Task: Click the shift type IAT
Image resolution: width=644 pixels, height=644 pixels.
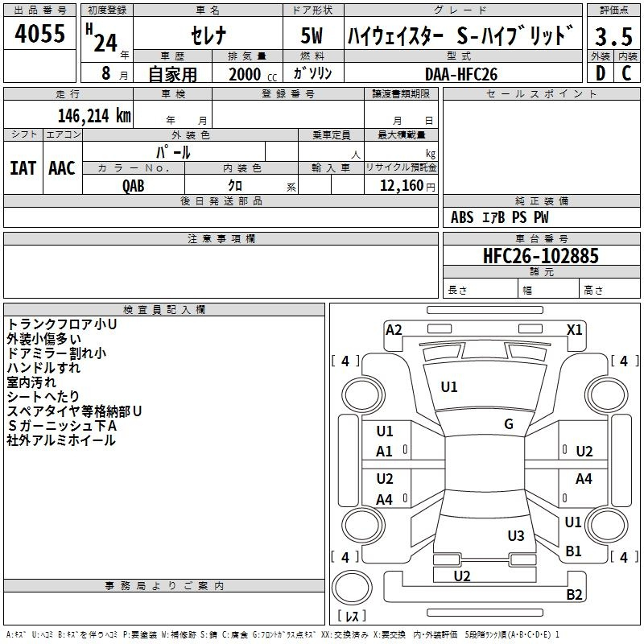Action: tap(23, 168)
